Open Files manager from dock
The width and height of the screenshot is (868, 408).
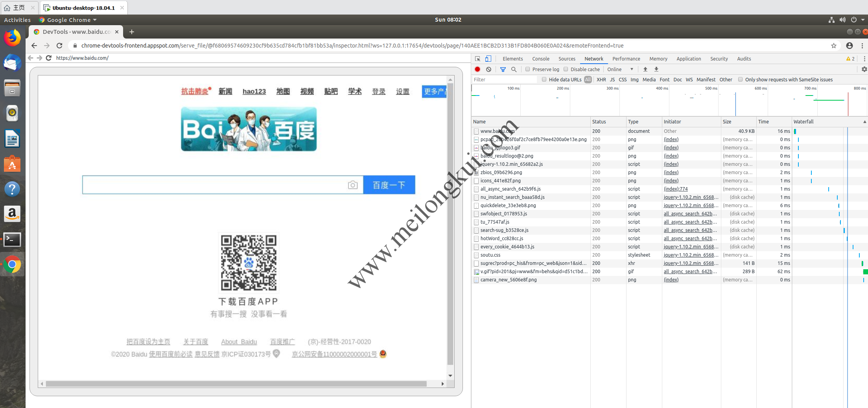12,88
